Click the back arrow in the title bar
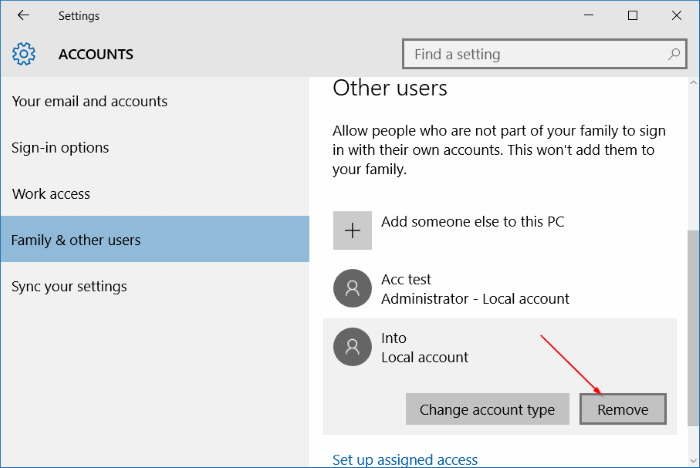Screen dimensions: 700x468 (x=23, y=16)
